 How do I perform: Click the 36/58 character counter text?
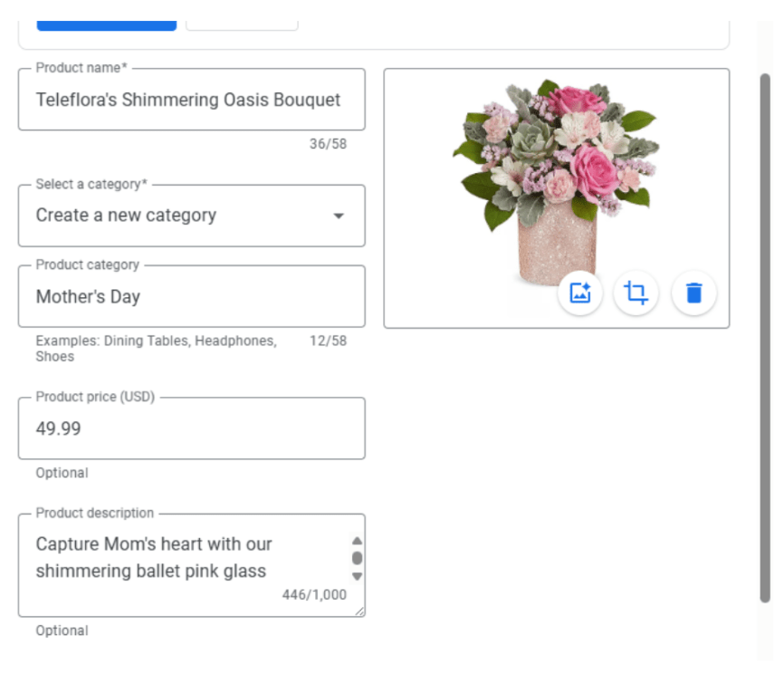click(x=328, y=144)
